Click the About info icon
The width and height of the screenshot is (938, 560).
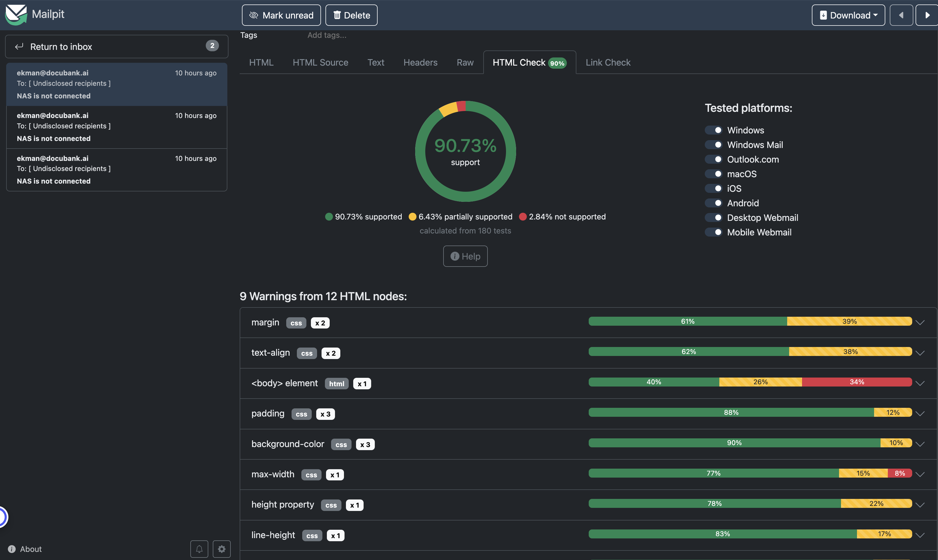point(12,549)
